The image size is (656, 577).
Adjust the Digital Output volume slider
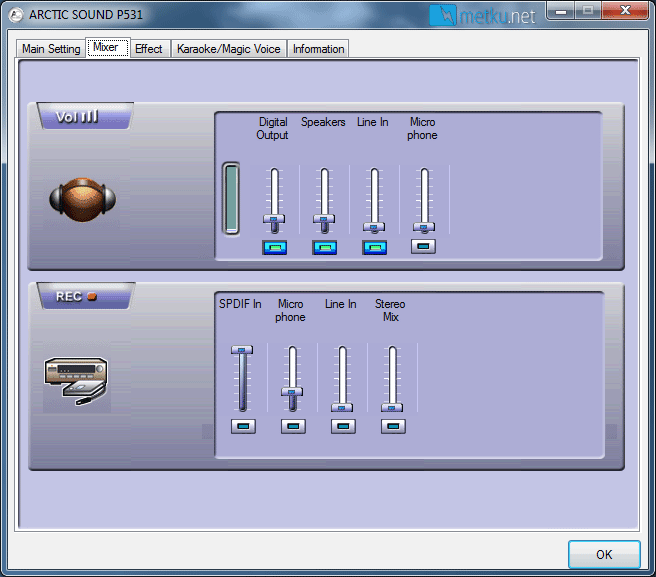[x=274, y=218]
